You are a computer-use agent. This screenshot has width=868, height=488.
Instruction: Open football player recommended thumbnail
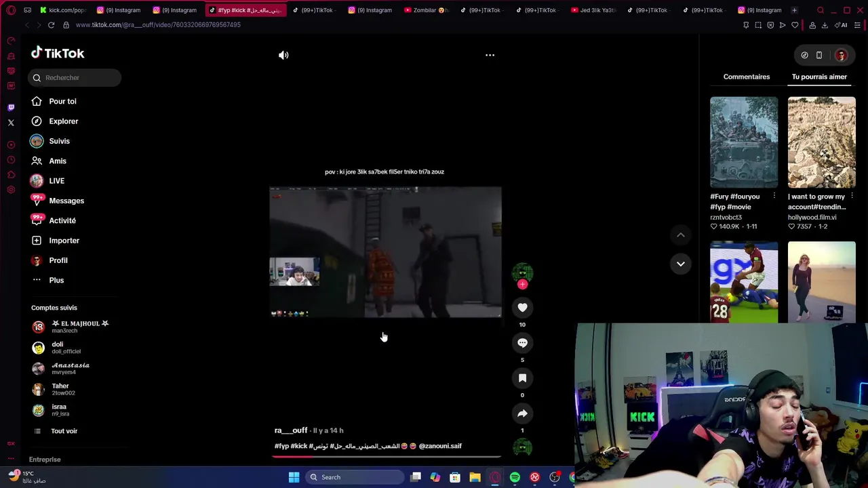pyautogui.click(x=744, y=282)
